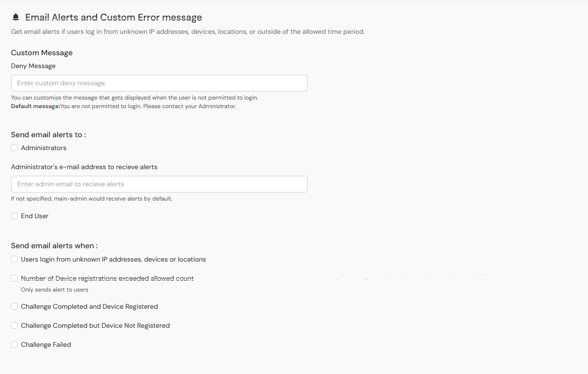Image resolution: width=588 pixels, height=374 pixels.
Task: Enable alerts for unknown IP address logins
Action: tap(14, 259)
